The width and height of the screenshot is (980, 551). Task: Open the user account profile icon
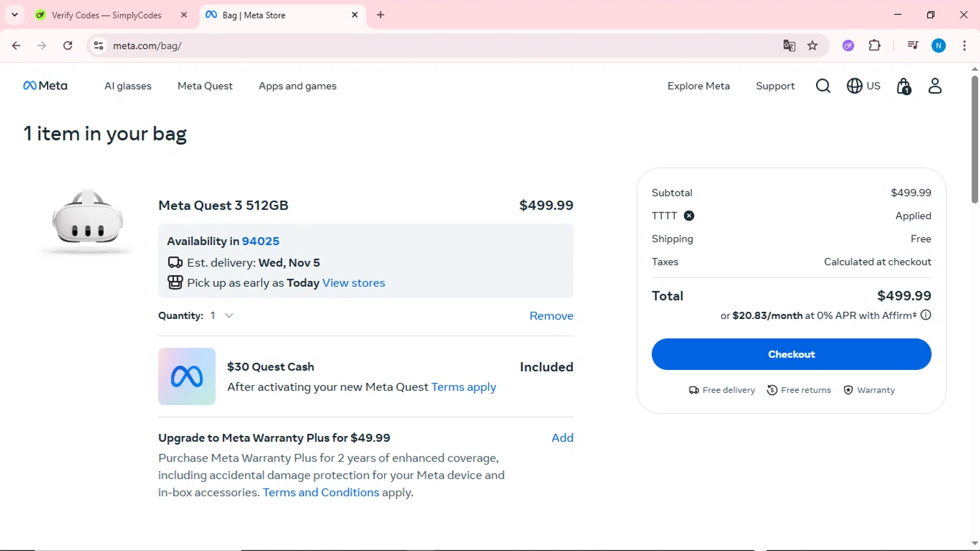tap(935, 86)
